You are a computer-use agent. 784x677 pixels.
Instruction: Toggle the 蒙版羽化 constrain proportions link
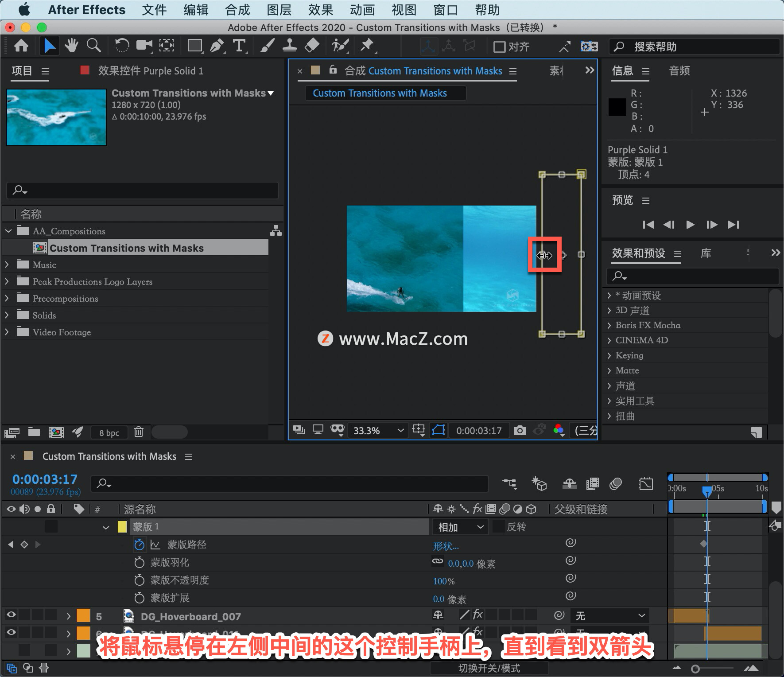click(438, 561)
